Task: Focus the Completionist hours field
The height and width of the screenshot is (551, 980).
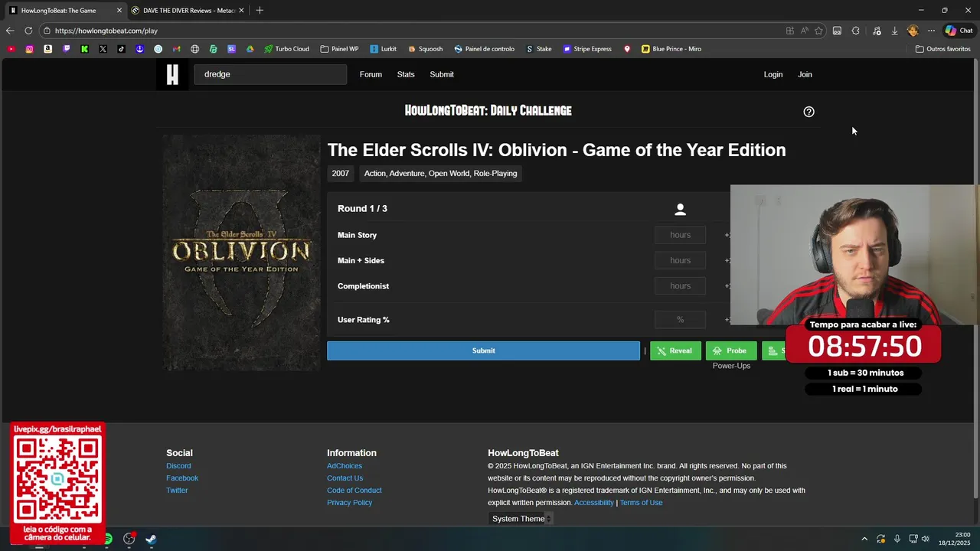Action: (x=680, y=286)
